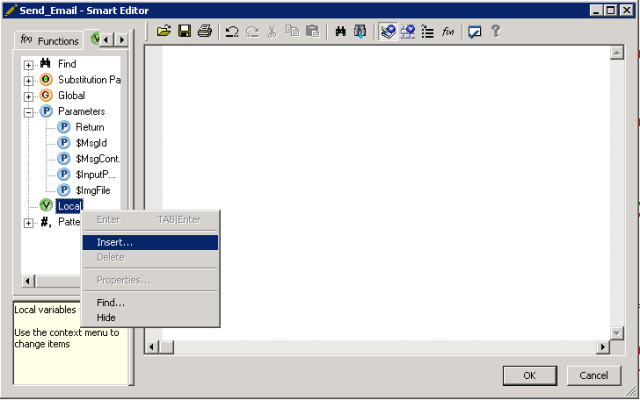
Task: Expand the Find tree node
Action: pyautogui.click(x=29, y=64)
